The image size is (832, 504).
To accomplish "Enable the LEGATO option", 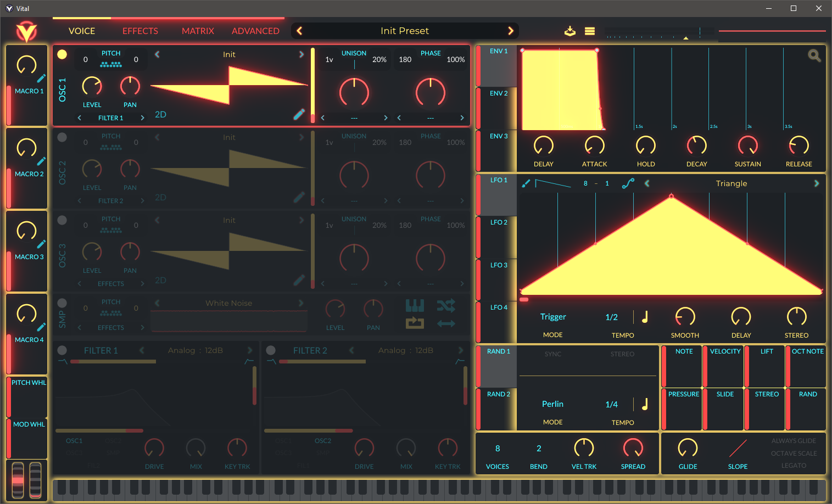I will 794,466.
